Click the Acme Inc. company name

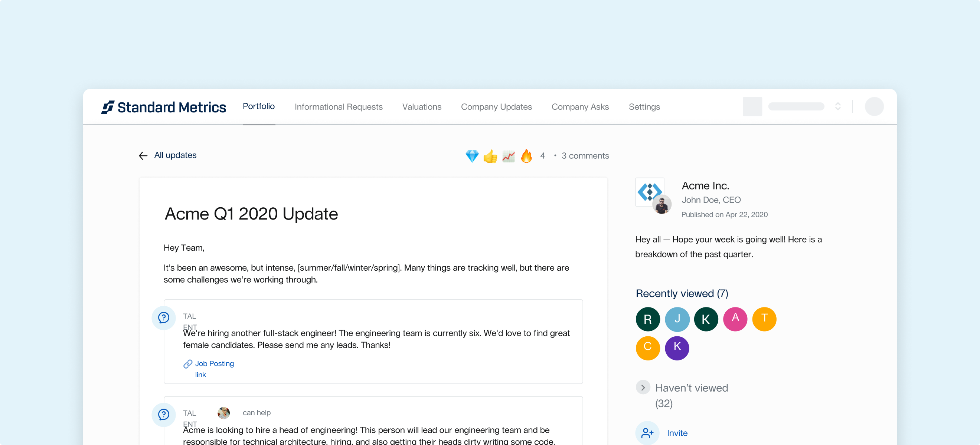[x=705, y=185]
